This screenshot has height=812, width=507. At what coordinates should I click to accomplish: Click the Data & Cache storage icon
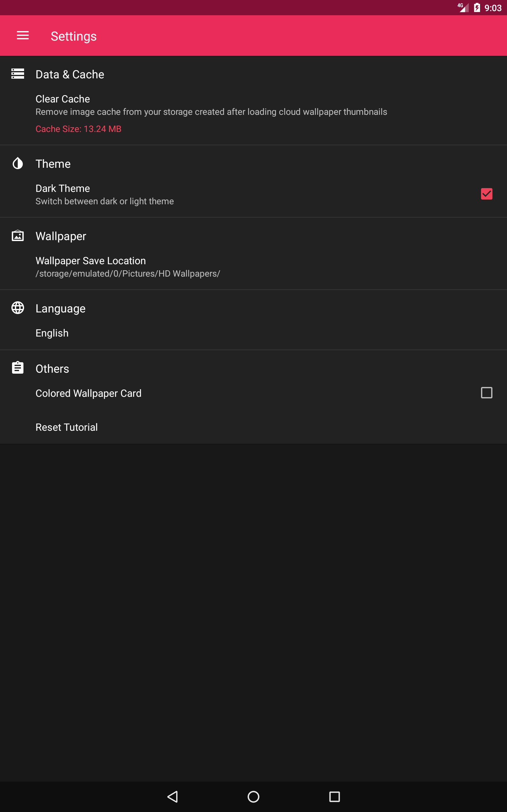tap(18, 74)
